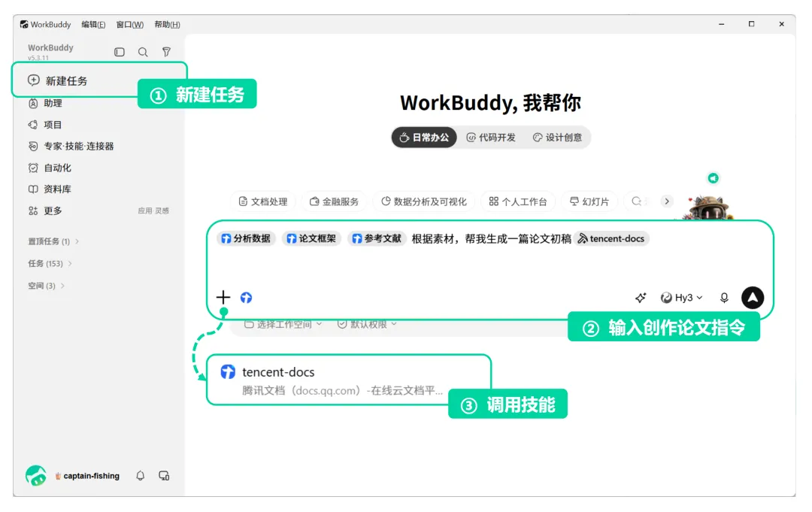Click the 金融服务 chip
This screenshot has width=812, height=512.
334,201
